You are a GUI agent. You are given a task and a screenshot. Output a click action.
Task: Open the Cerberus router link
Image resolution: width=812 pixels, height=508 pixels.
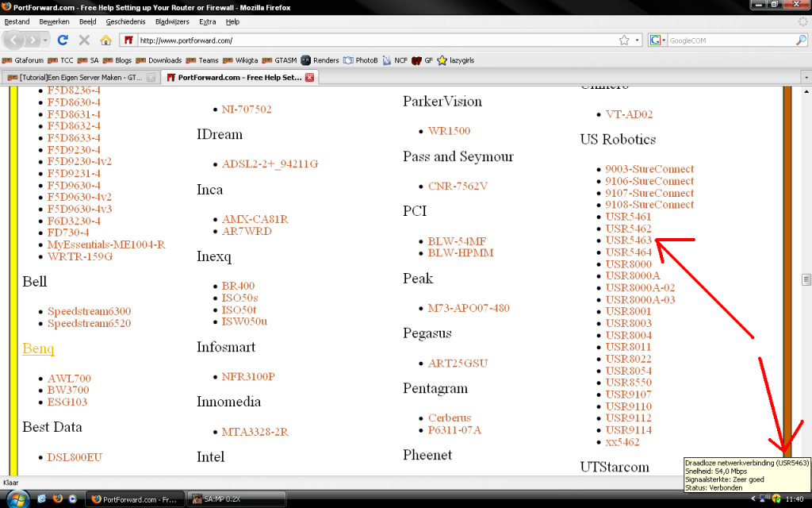(450, 418)
